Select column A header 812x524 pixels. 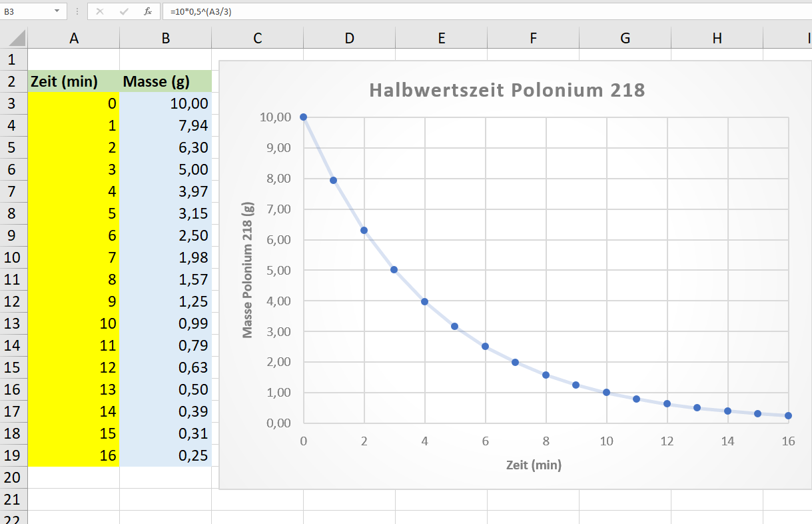coord(74,39)
